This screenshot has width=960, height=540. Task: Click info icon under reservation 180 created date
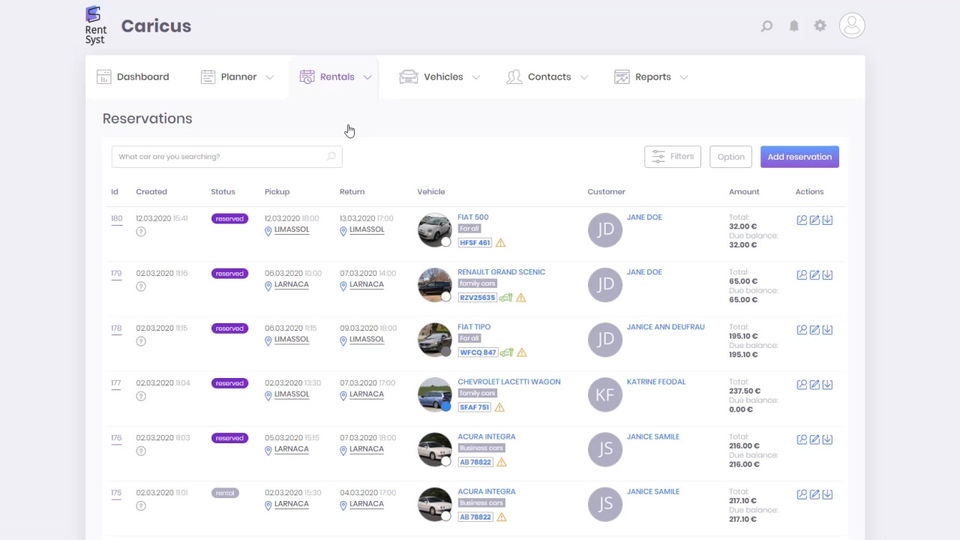click(141, 231)
